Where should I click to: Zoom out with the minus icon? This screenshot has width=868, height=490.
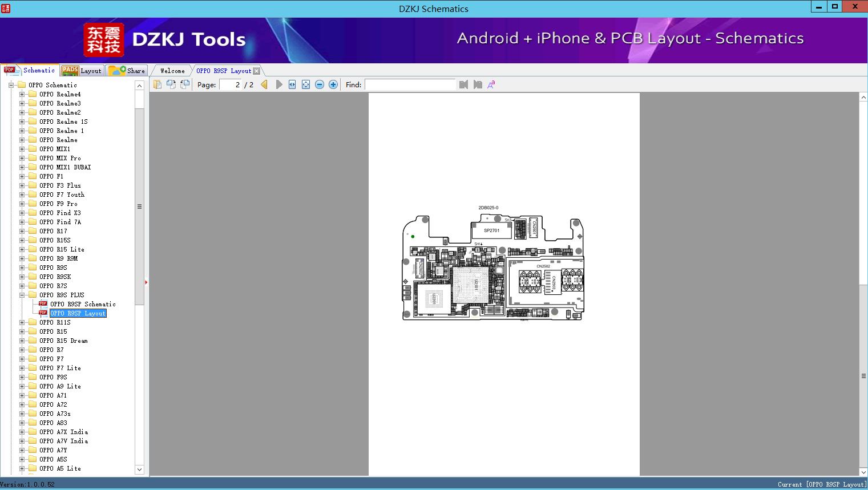tap(320, 84)
